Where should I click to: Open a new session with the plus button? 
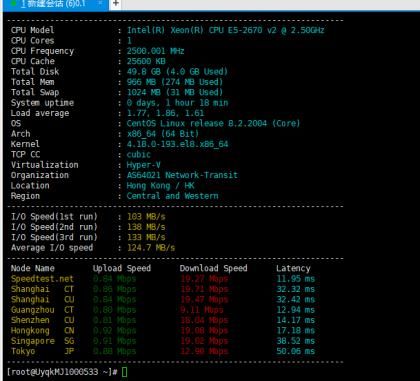pos(115,4)
